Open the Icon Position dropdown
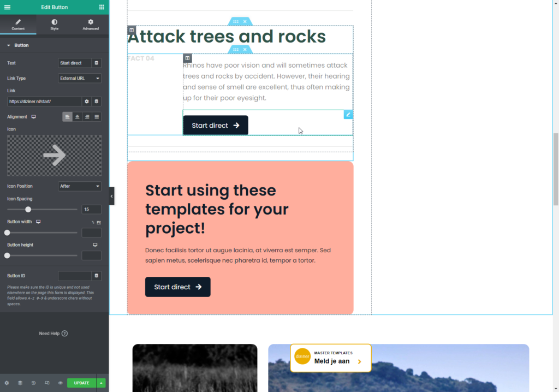The width and height of the screenshot is (559, 392). (80, 186)
